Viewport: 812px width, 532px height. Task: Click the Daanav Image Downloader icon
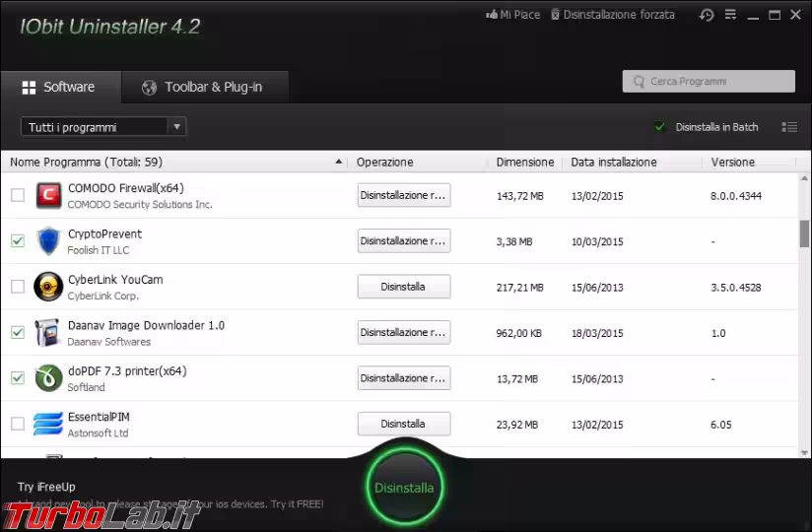(x=47, y=332)
